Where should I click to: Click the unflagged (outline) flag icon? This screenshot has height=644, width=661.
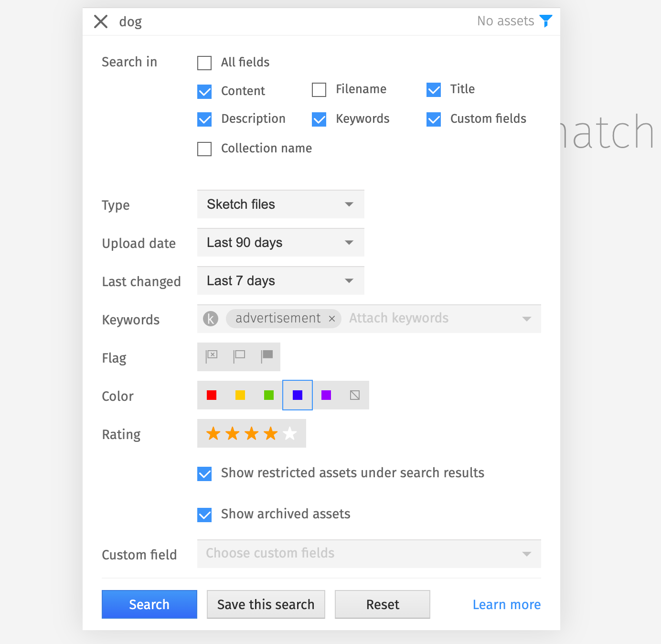[x=239, y=356]
